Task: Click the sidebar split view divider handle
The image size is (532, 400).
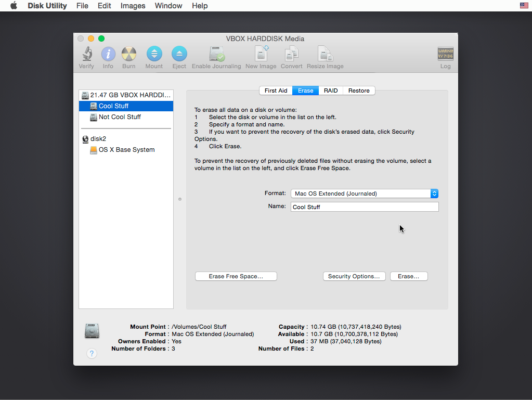Action: 180,199
